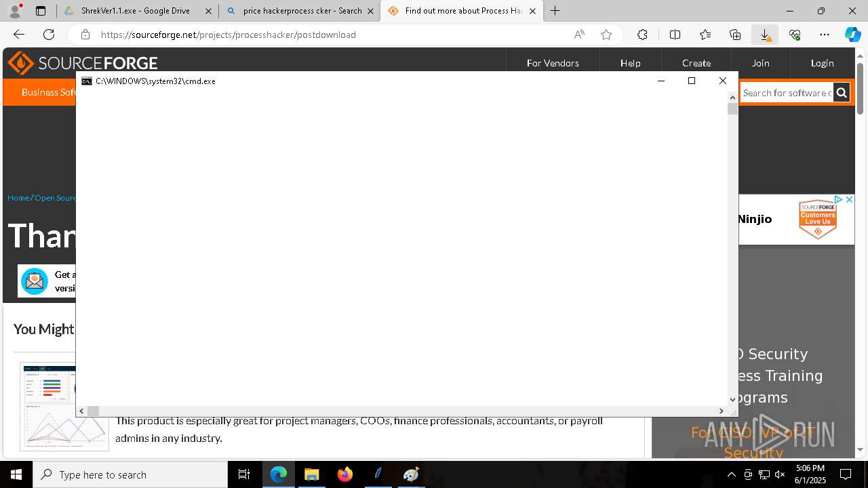Unmute the volume tray icon
Image resolution: width=868 pixels, height=488 pixels.
click(780, 474)
